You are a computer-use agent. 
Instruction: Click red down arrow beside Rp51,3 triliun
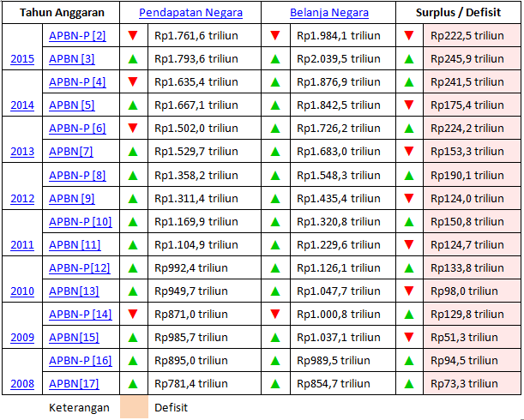pos(409,337)
